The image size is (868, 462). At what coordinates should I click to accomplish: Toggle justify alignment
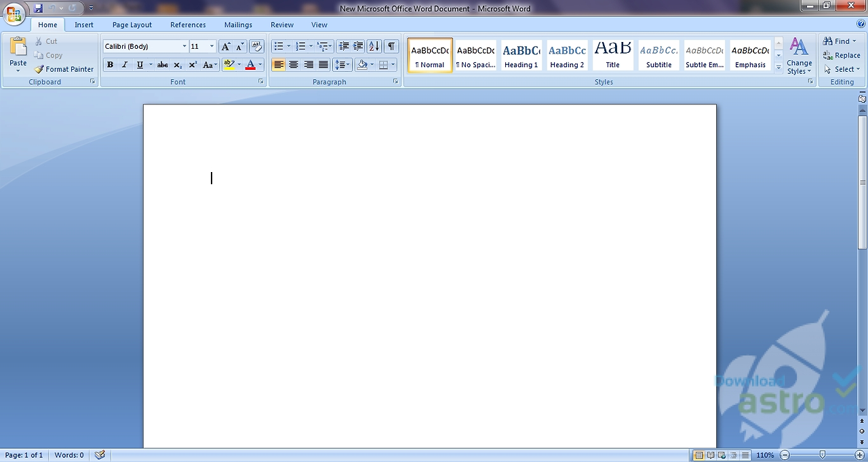tap(323, 64)
